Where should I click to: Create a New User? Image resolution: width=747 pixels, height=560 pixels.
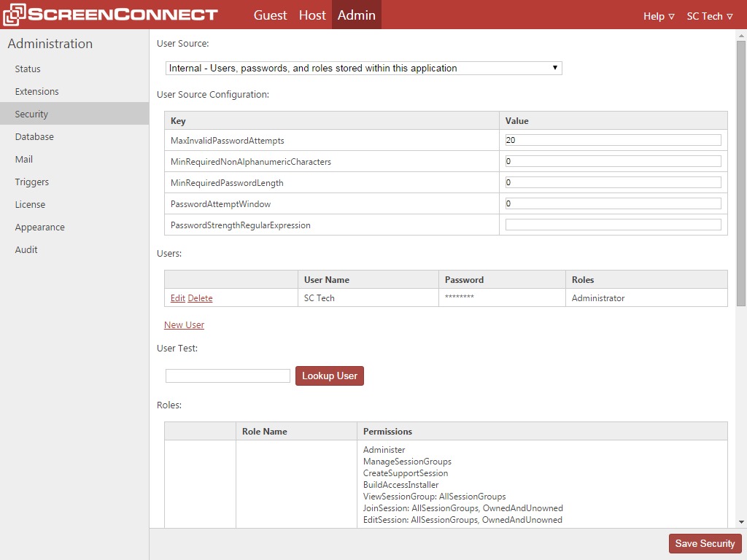click(184, 324)
